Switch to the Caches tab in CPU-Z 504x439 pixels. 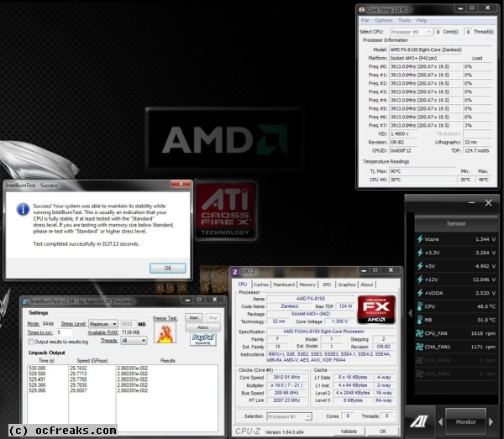point(260,285)
